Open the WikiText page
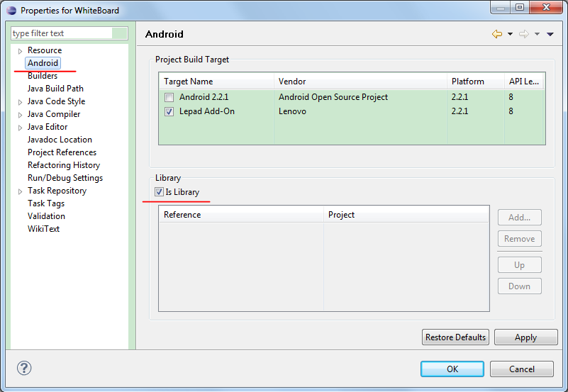The image size is (568, 392). pos(43,229)
